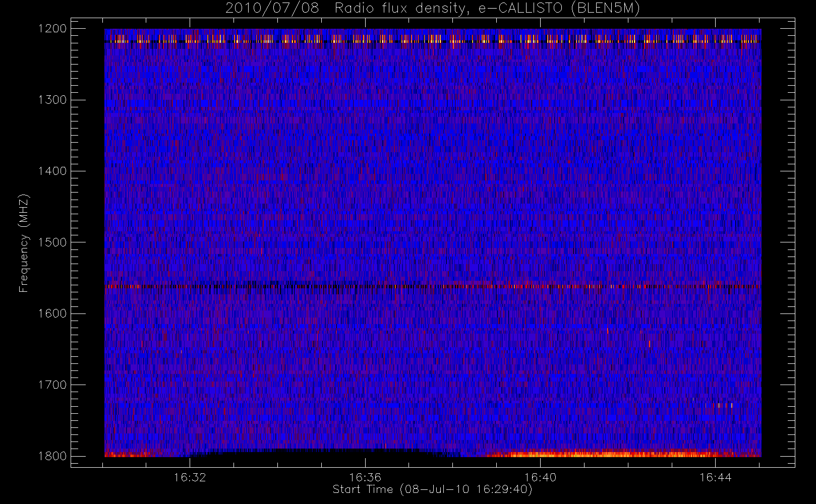The image size is (816, 504).
Task: Click the 1800 frequency tick label
Action: (x=52, y=456)
